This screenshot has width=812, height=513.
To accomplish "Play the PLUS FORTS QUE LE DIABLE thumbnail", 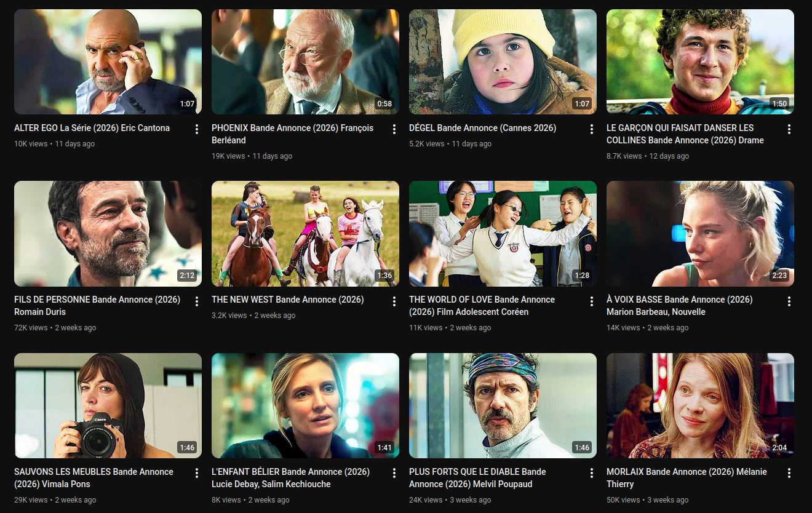I will click(x=503, y=405).
